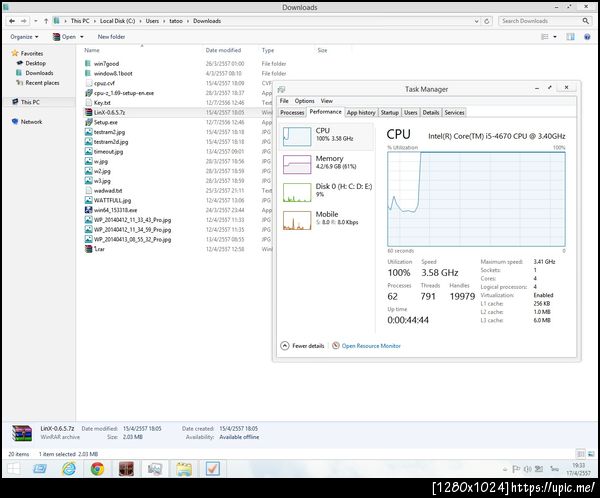Switch to the Users tab
The image size is (600, 498).
coord(411,113)
